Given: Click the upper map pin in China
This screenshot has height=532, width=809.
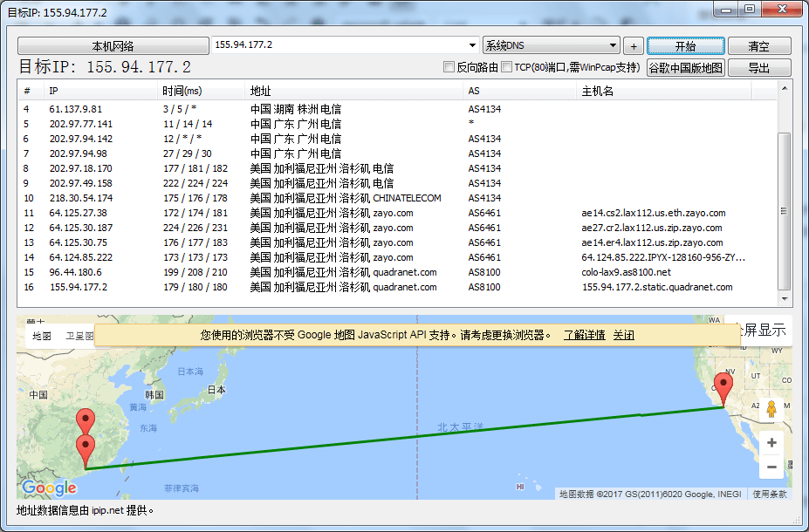Looking at the screenshot, I should [85, 420].
